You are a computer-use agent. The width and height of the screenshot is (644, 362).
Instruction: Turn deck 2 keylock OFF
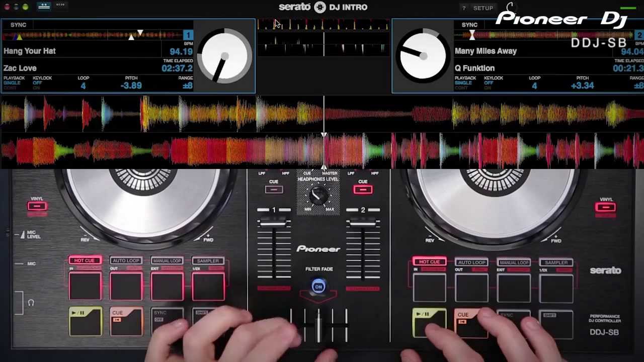488,83
